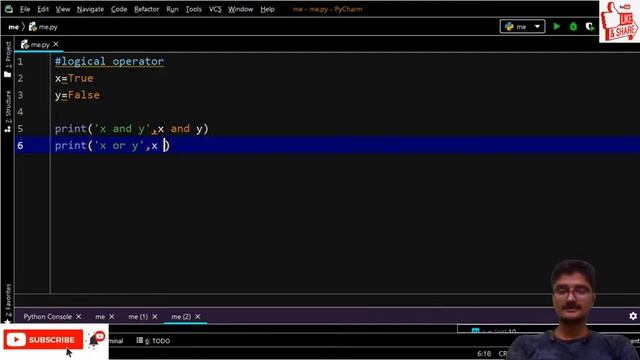
Task: Click the print 'x and y' line
Action: 131,129
